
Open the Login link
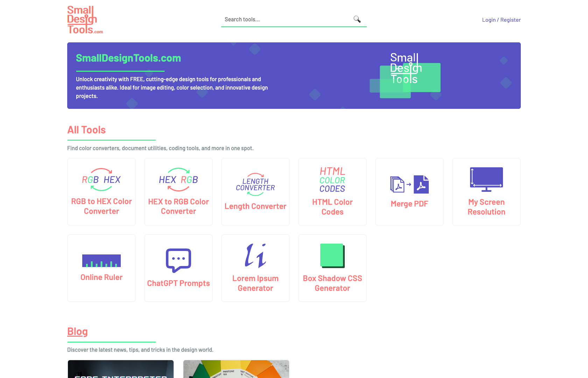tap(489, 20)
